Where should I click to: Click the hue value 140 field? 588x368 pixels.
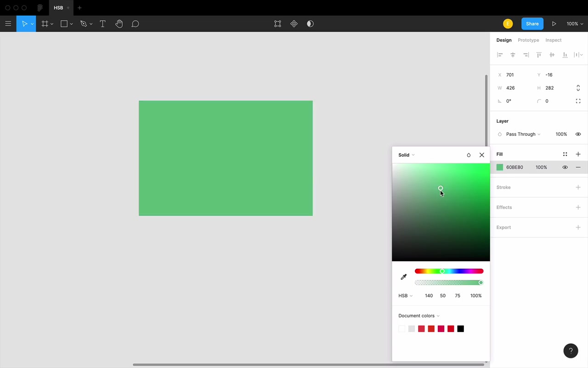(x=429, y=296)
